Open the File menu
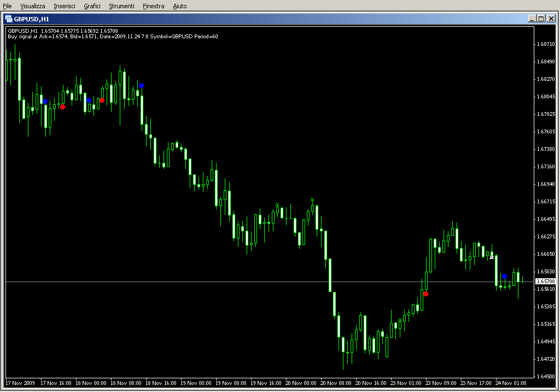 pos(7,6)
